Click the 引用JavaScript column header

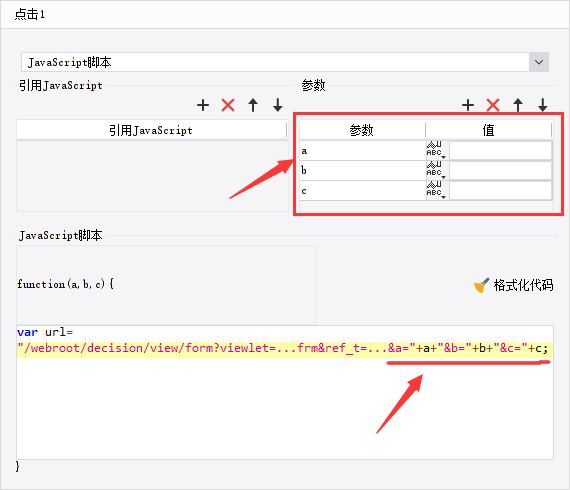click(152, 130)
